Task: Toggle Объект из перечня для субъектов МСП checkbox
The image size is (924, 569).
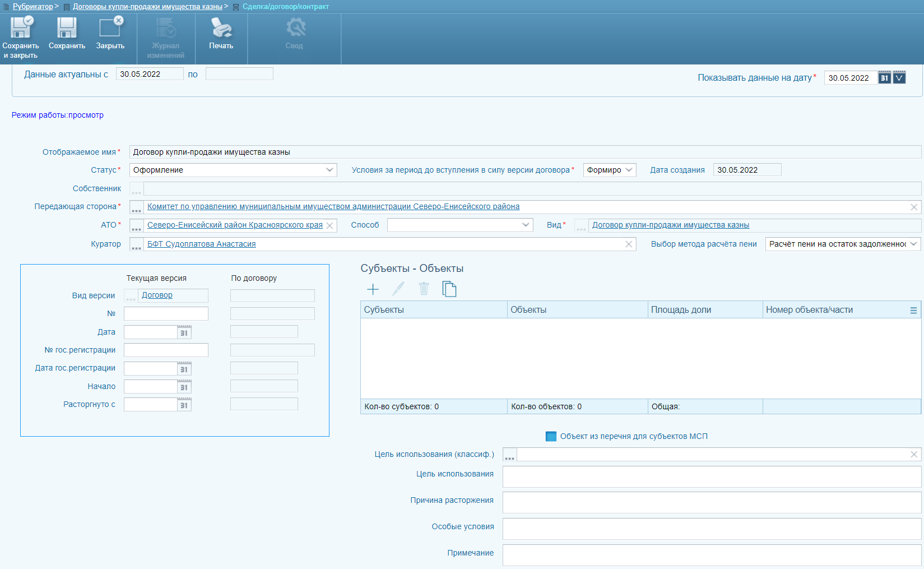Action: coord(551,436)
